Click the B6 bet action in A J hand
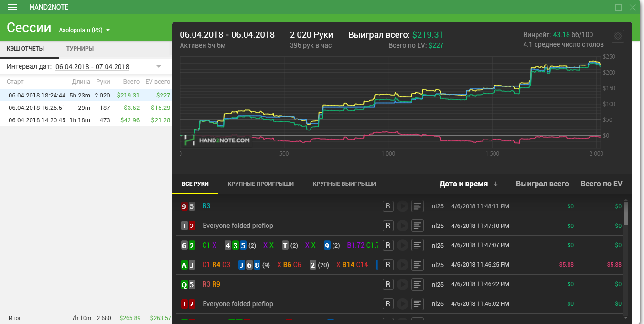This screenshot has width=644, height=324. [287, 265]
